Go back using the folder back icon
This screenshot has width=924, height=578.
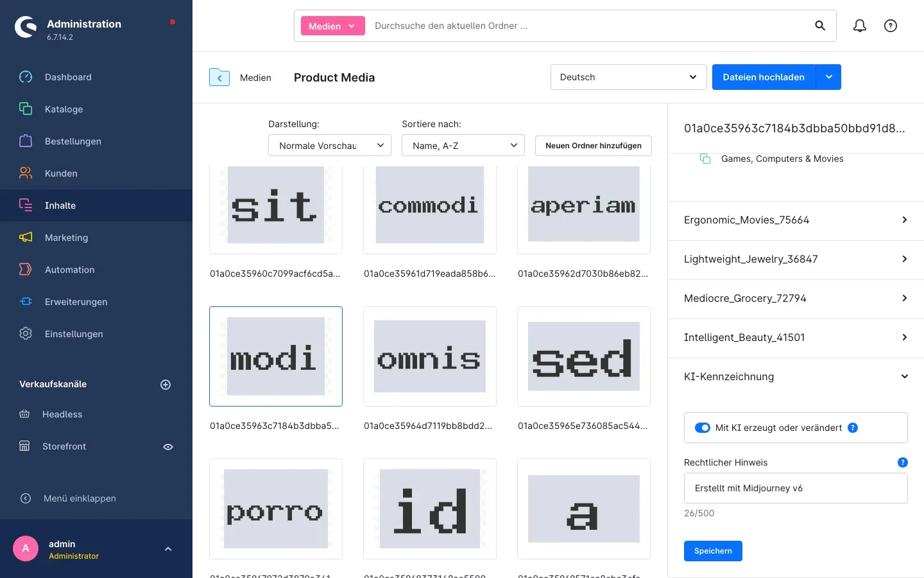(219, 77)
